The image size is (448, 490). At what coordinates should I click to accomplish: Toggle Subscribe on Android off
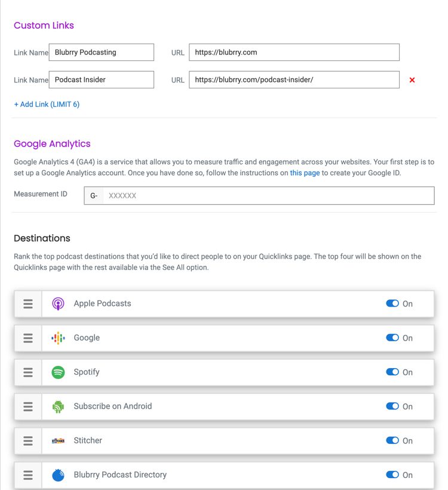tap(392, 406)
